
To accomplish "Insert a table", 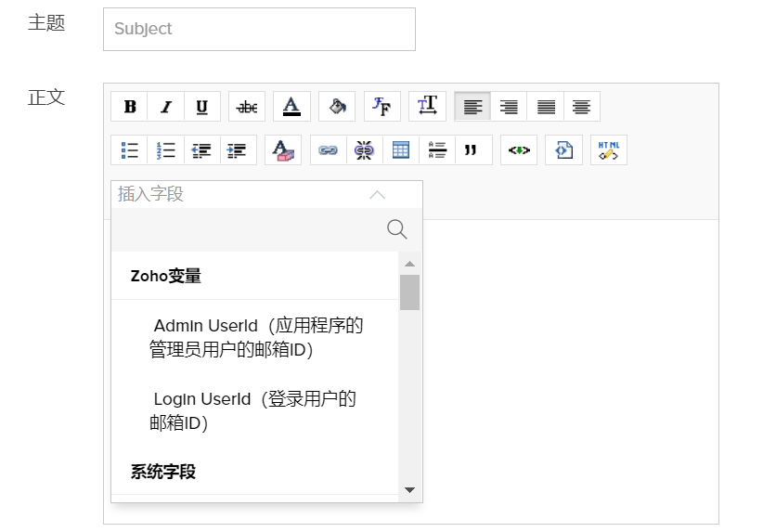I will point(400,149).
